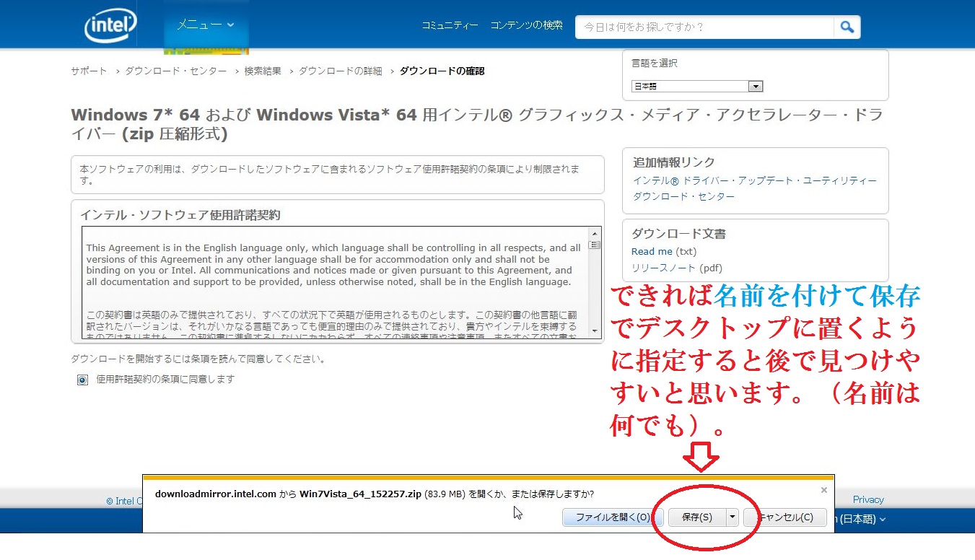Image resolution: width=975 pixels, height=560 pixels.
Task: Click the Intel logo
Action: coord(111,26)
